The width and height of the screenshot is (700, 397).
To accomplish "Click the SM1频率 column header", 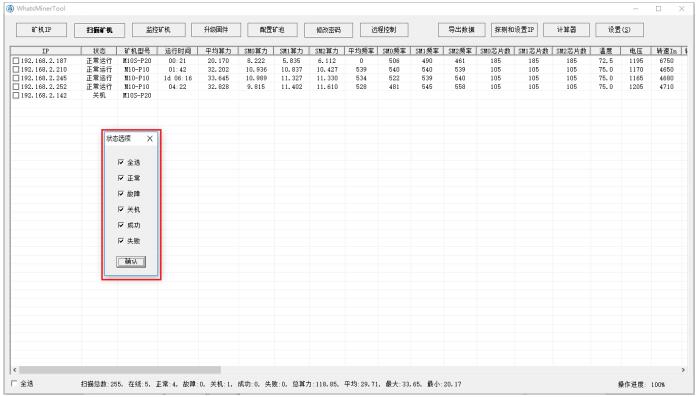I will pyautogui.click(x=427, y=51).
